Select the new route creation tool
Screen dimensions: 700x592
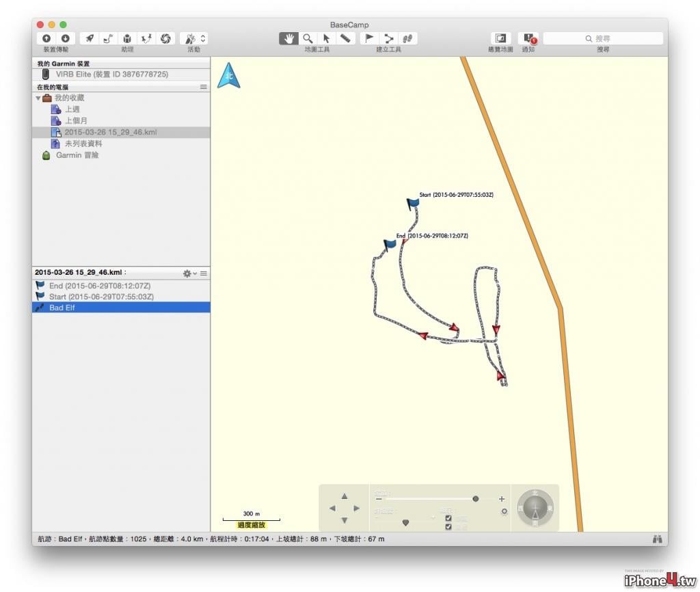pos(388,38)
